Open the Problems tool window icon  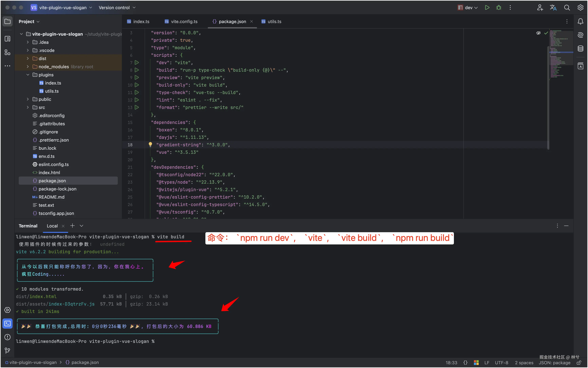pos(7,337)
